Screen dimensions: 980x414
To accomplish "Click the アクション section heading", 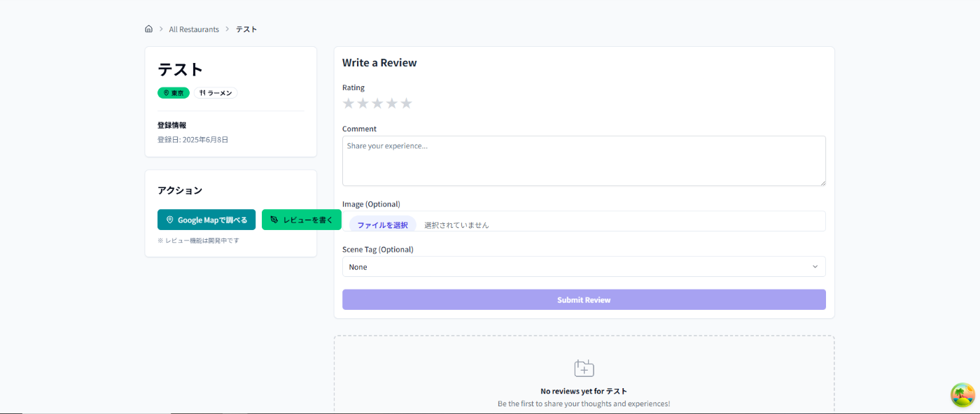I will [180, 190].
